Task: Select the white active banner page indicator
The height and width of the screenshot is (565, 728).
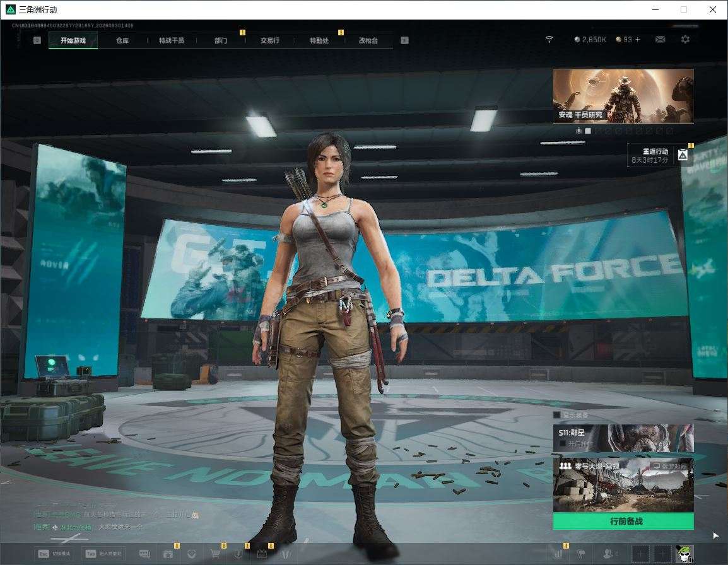Action: coord(588,131)
